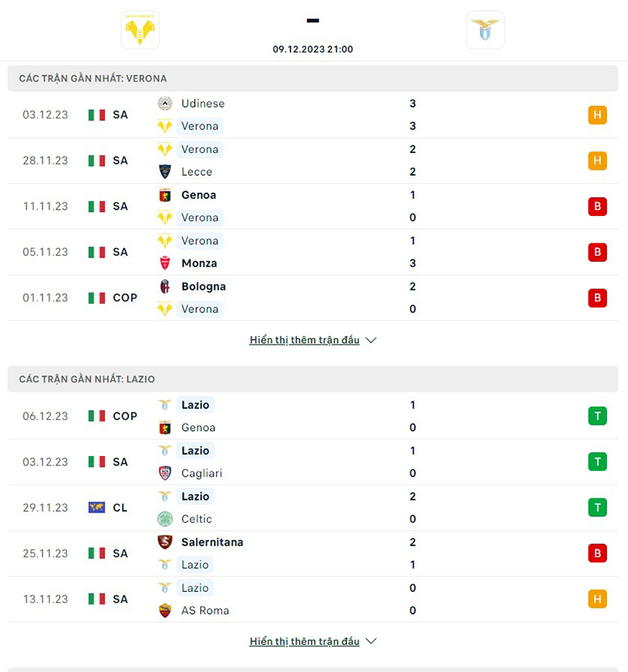Click the Monza team badge

coord(165,263)
